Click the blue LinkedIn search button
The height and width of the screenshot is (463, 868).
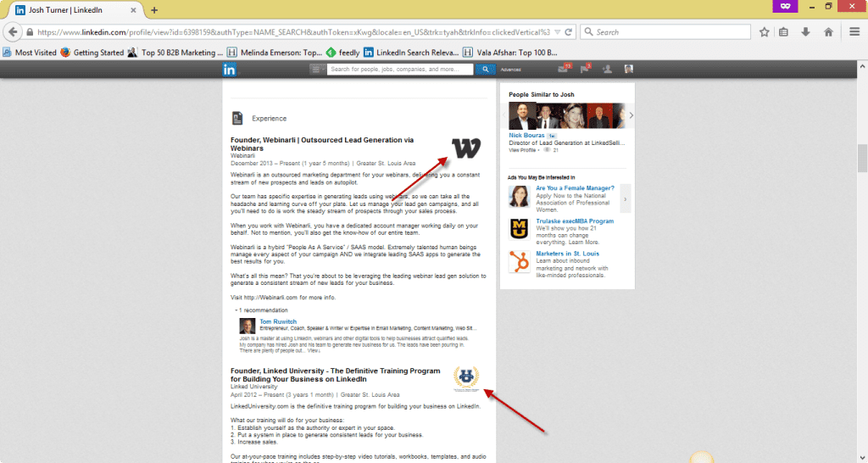(486, 70)
